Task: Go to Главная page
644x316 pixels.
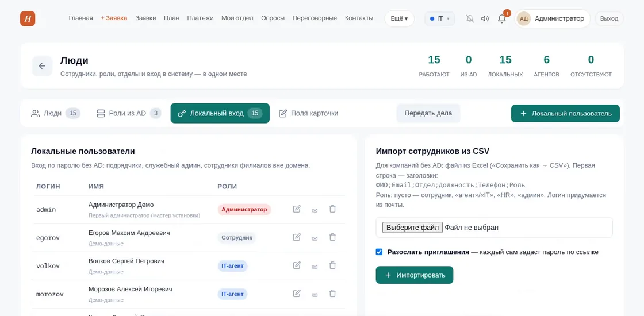Action: pyautogui.click(x=81, y=18)
